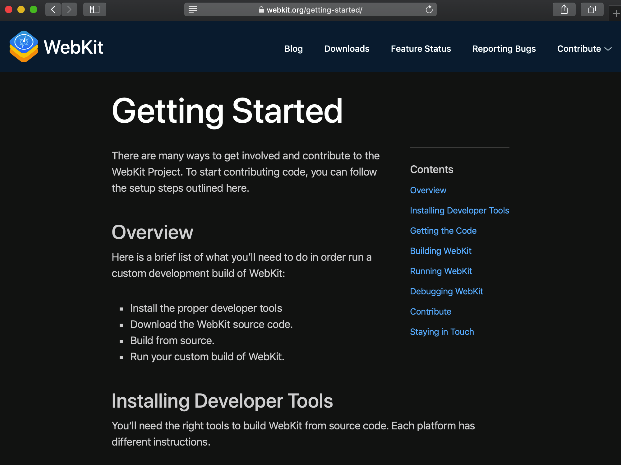Viewport: 621px width, 465px height.
Task: Click the Safari forward arrow button
Action: tap(69, 10)
